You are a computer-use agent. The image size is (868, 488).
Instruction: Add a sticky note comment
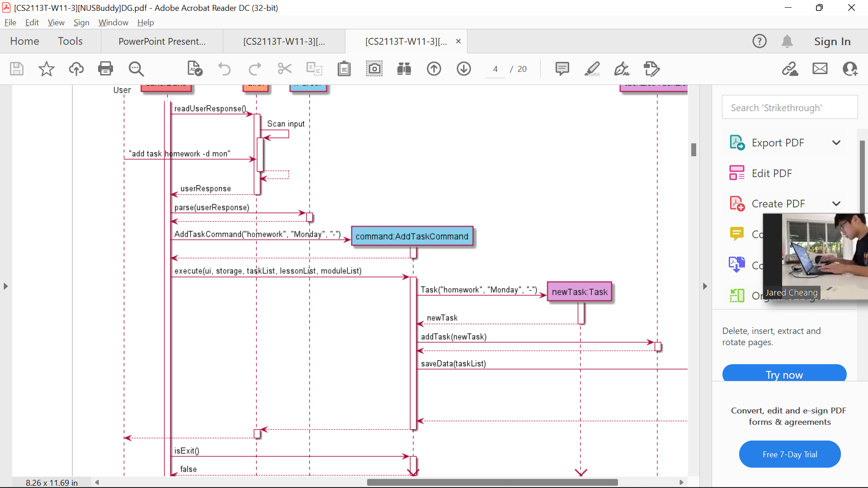562,69
